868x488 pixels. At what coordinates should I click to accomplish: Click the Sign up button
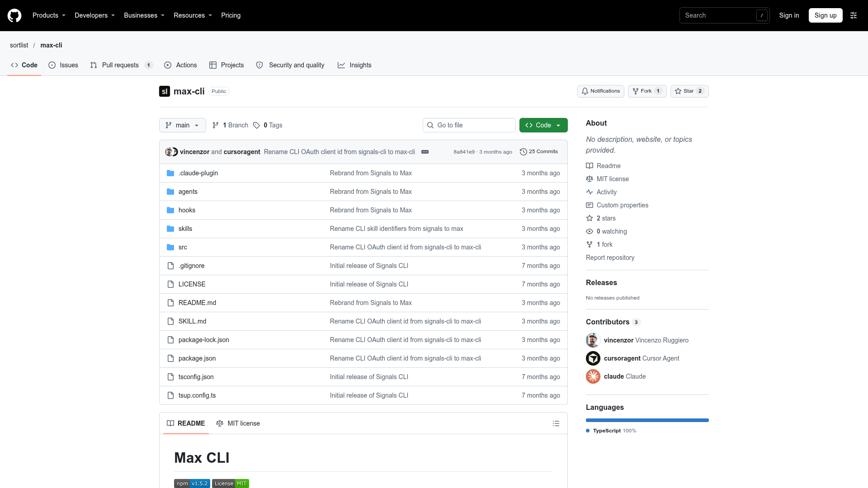point(826,15)
